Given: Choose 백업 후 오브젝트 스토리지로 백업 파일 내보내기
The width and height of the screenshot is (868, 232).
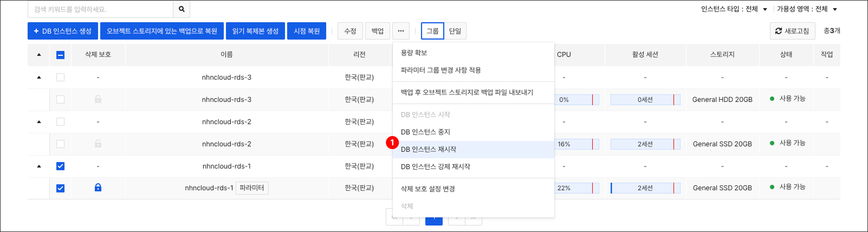Looking at the screenshot, I should click(x=474, y=92).
